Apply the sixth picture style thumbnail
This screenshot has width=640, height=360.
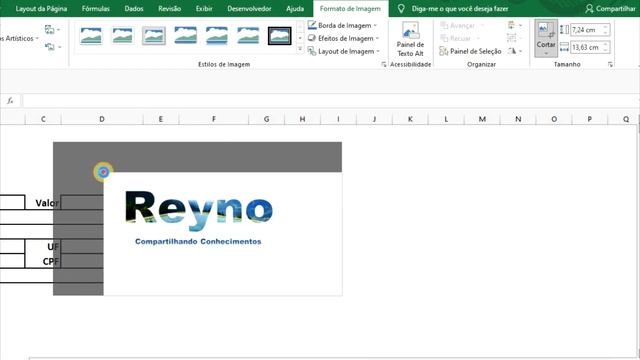click(248, 36)
